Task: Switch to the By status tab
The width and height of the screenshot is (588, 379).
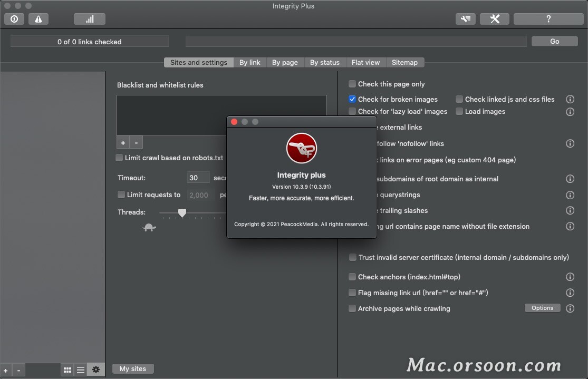Action: [325, 63]
